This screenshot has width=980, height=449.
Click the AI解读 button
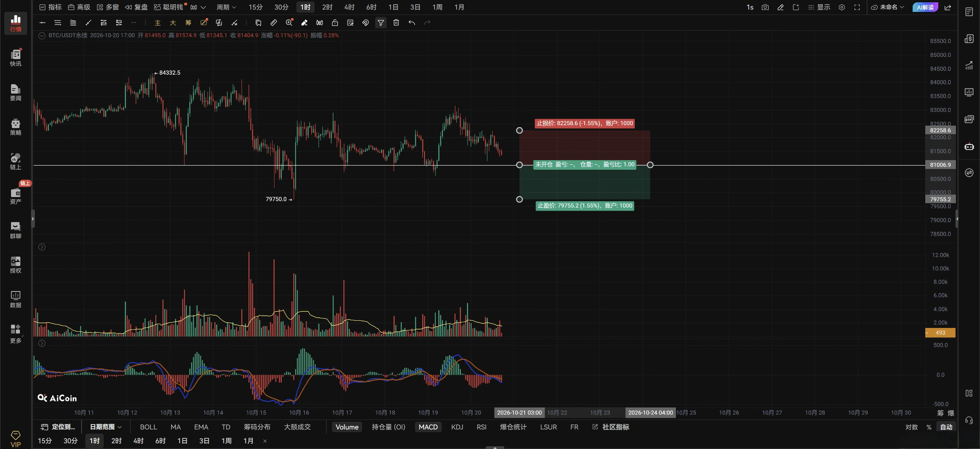(x=925, y=7)
